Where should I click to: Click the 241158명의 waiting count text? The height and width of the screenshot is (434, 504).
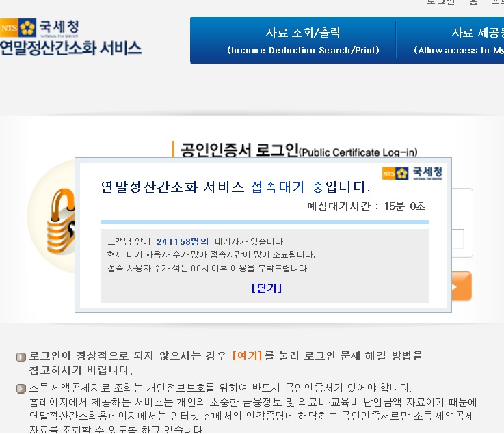click(x=183, y=241)
